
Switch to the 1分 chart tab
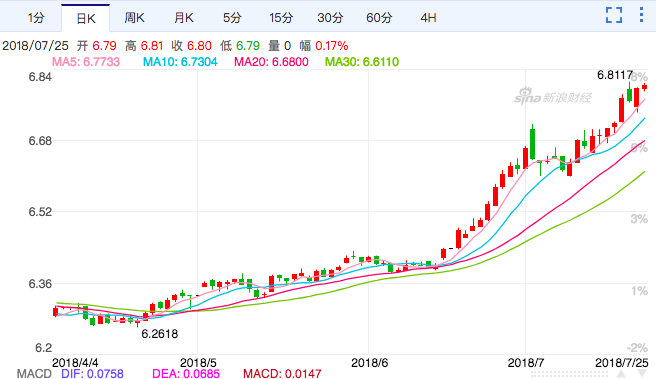36,18
